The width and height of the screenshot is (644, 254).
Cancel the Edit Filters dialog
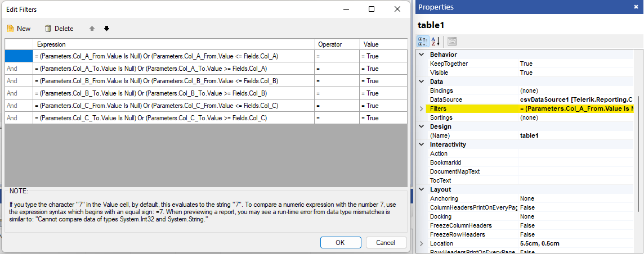pyautogui.click(x=386, y=242)
